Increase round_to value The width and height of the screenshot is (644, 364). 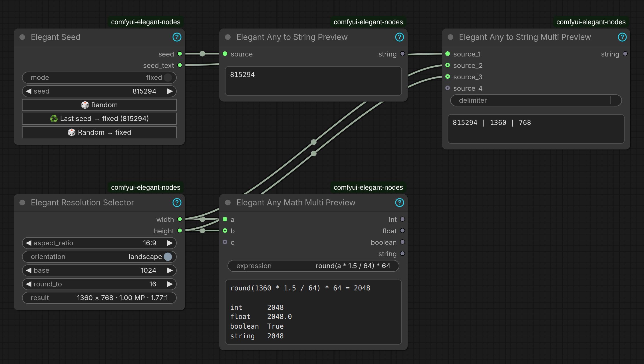[x=170, y=284]
